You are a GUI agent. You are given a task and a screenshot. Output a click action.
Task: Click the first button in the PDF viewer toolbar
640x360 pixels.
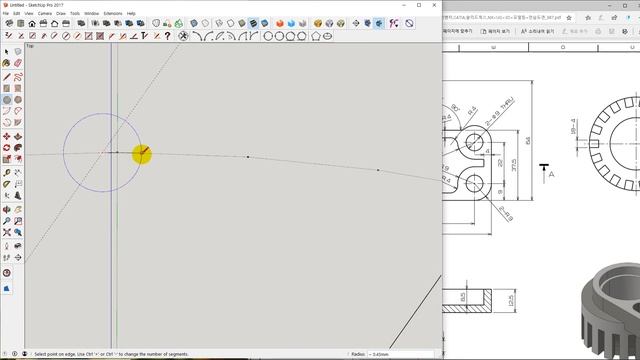coord(458,31)
